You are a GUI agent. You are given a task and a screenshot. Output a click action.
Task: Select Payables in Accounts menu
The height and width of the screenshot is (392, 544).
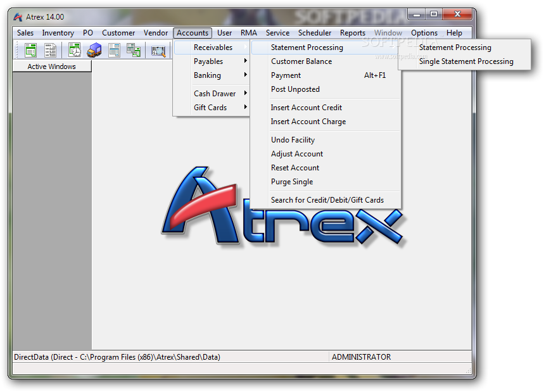tap(212, 61)
